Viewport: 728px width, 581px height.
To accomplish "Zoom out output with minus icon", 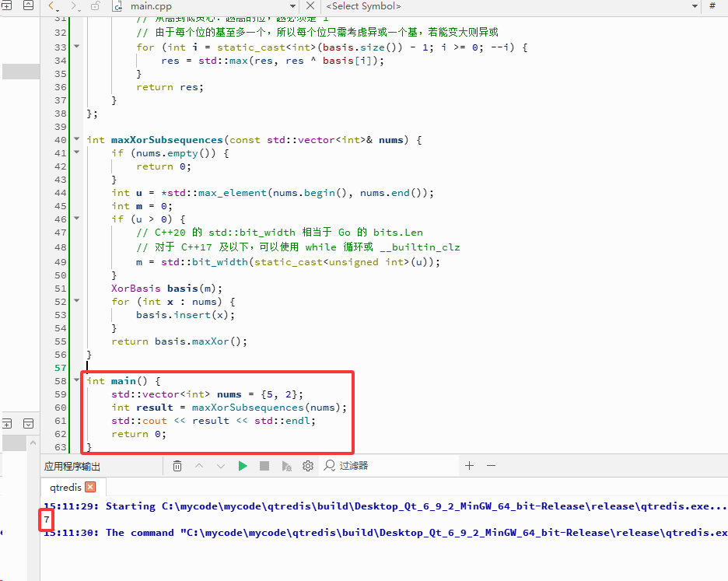I will [492, 465].
